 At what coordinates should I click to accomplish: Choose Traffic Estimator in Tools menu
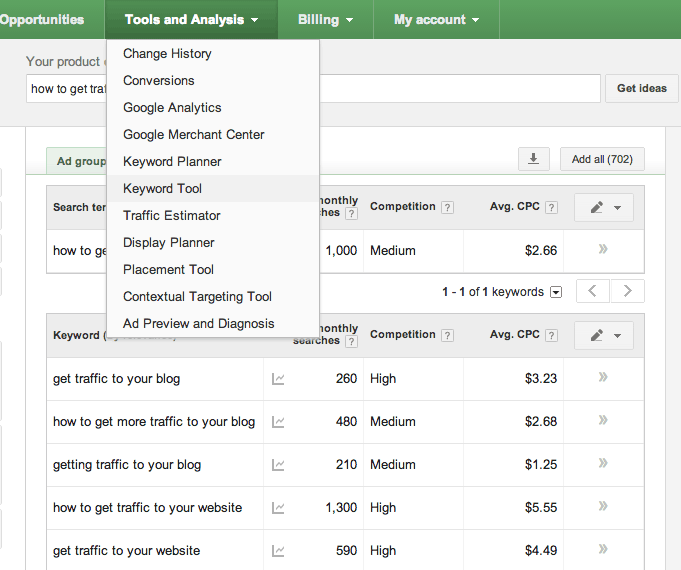pos(172,215)
